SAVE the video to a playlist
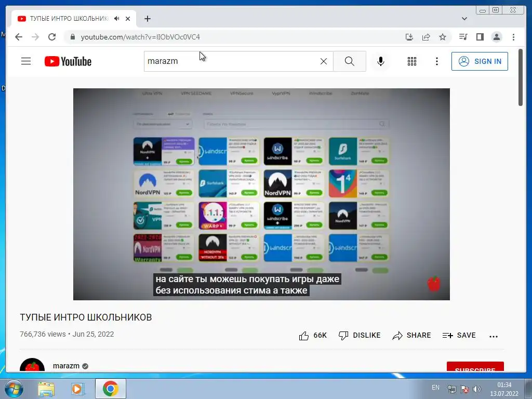The height and width of the screenshot is (399, 532). (x=459, y=335)
